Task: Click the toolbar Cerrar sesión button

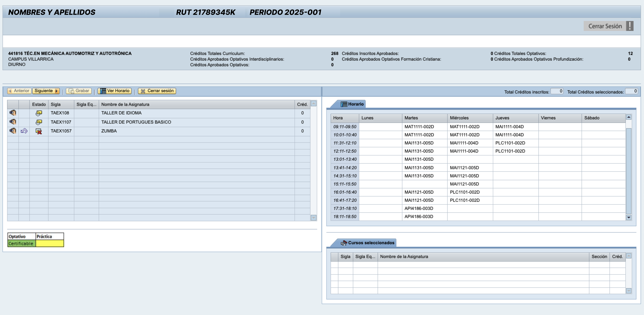Action: [157, 91]
